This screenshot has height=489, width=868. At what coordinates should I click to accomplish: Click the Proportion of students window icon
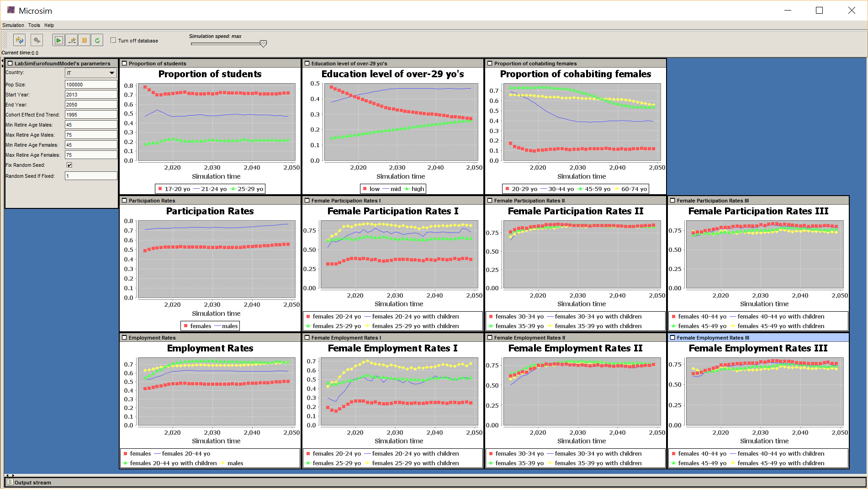(x=124, y=64)
